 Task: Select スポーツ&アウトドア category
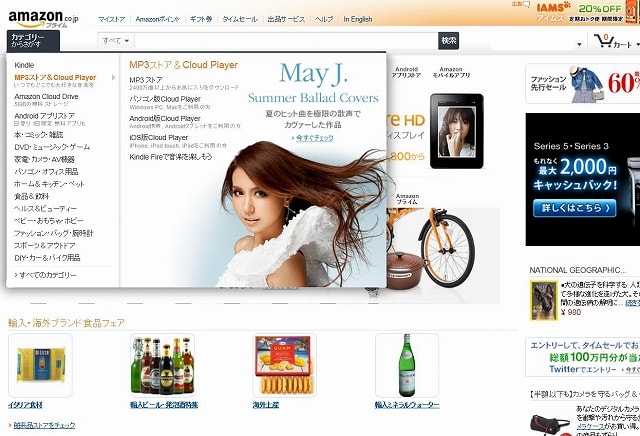click(x=44, y=245)
